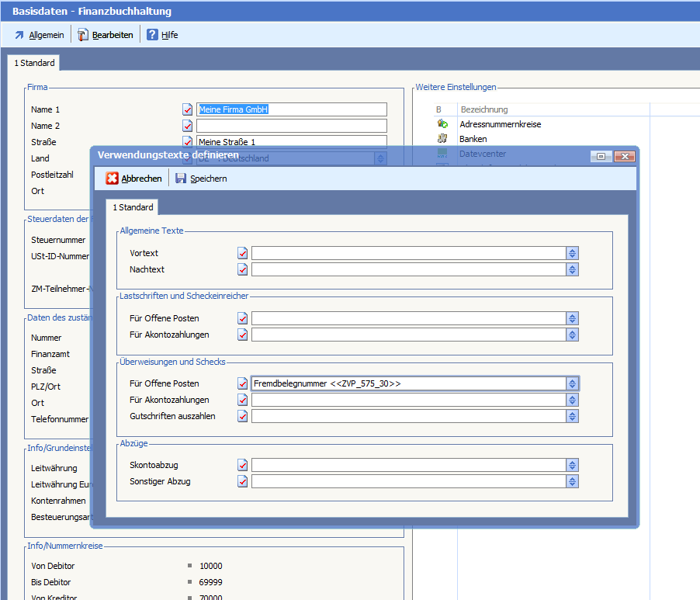Click the edit icon beside Name 1
Screen dimensions: 700x600
(187, 109)
